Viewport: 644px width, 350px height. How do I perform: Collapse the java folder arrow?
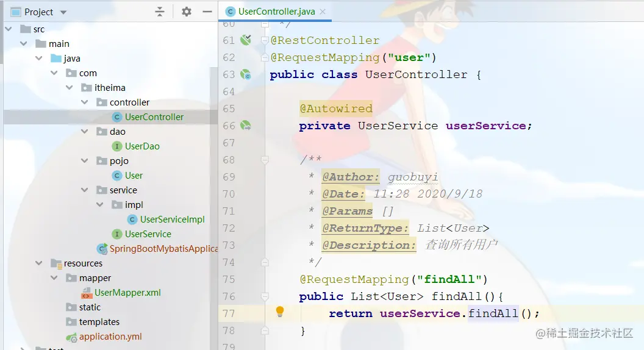39,59
